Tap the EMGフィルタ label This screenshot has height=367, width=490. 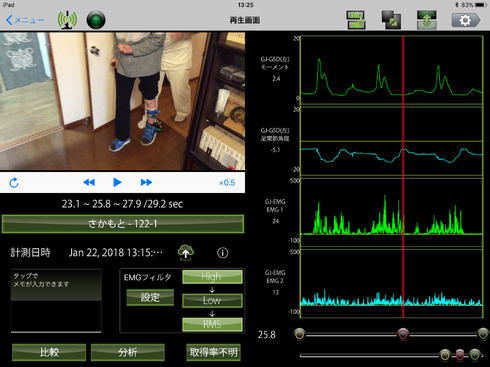point(147,277)
